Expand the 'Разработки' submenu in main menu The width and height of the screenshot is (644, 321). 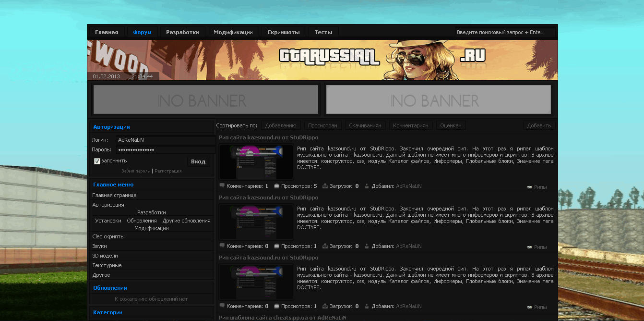[152, 212]
